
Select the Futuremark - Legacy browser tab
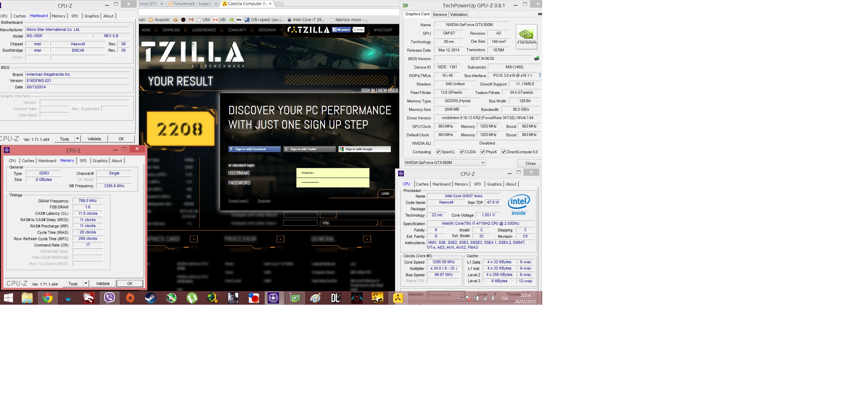point(192,4)
